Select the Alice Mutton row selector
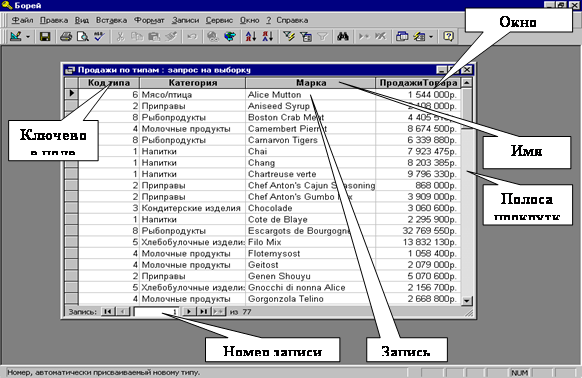582x378 pixels. [71, 94]
